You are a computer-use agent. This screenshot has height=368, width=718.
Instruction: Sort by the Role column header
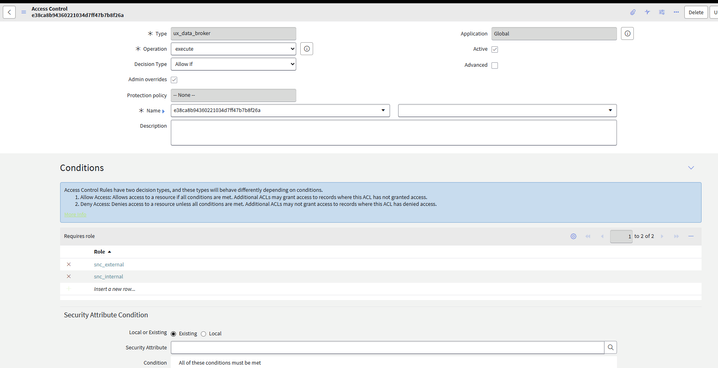tap(100, 252)
